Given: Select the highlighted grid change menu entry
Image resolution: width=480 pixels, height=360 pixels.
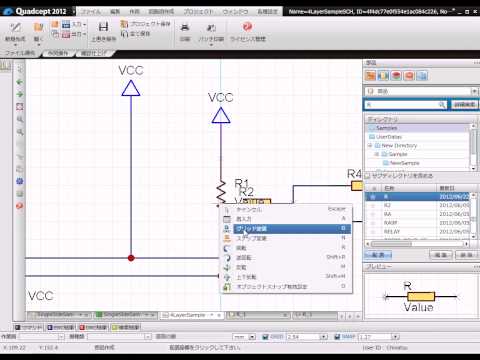Looking at the screenshot, I should 286,229.
